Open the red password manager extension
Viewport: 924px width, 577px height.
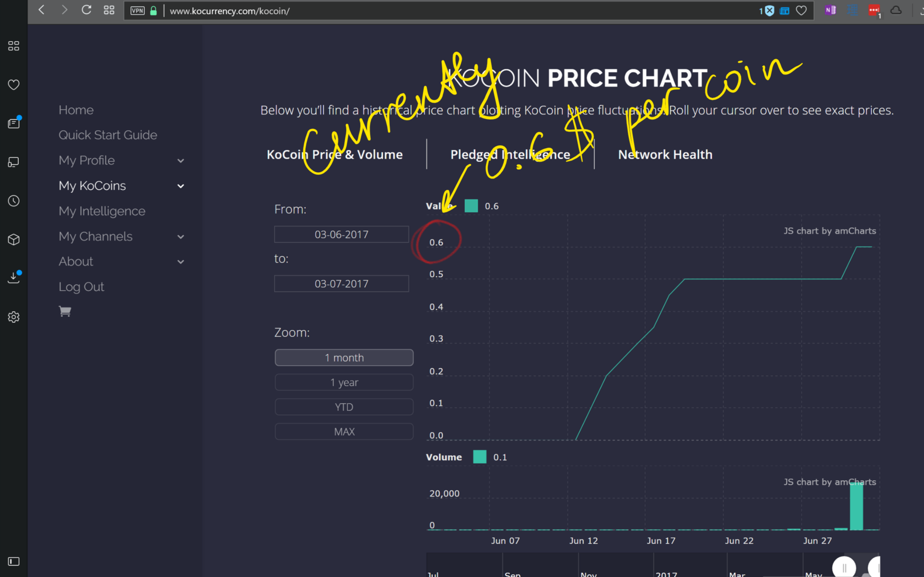[874, 10]
